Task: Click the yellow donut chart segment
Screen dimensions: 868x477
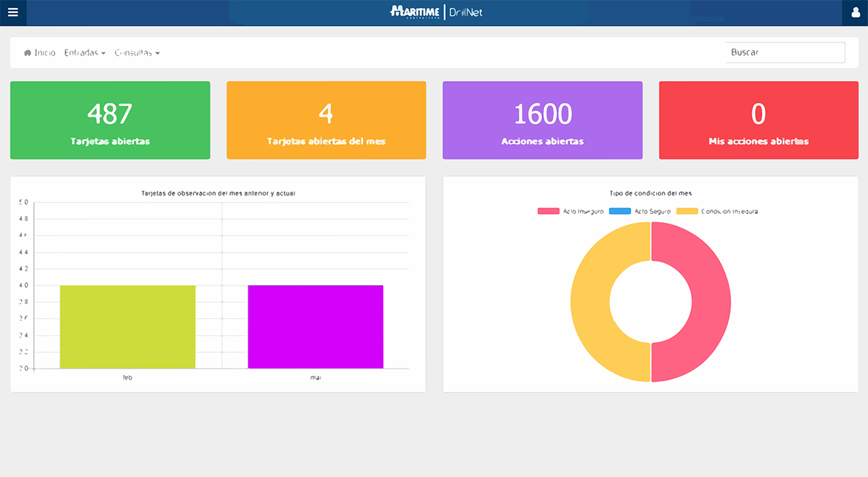Action: click(590, 302)
